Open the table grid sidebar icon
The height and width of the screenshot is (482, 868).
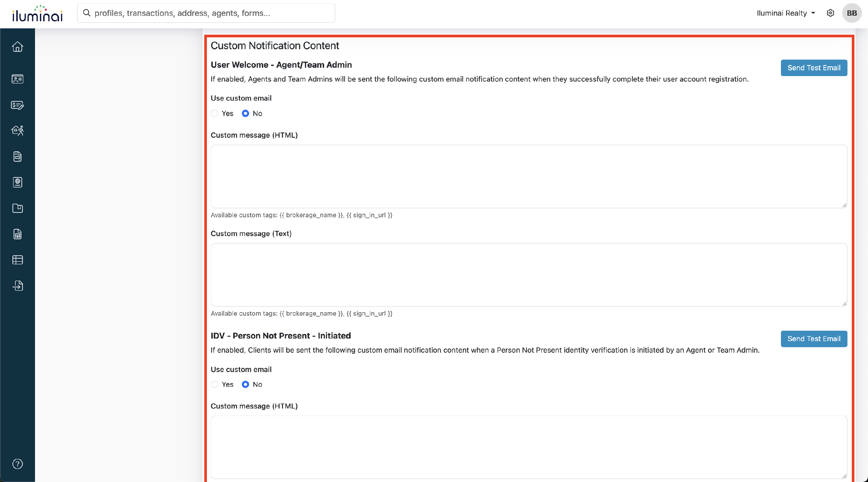coord(18,260)
